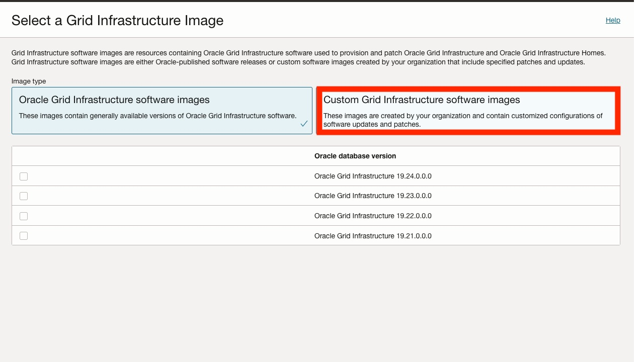Open the Help link

click(613, 20)
